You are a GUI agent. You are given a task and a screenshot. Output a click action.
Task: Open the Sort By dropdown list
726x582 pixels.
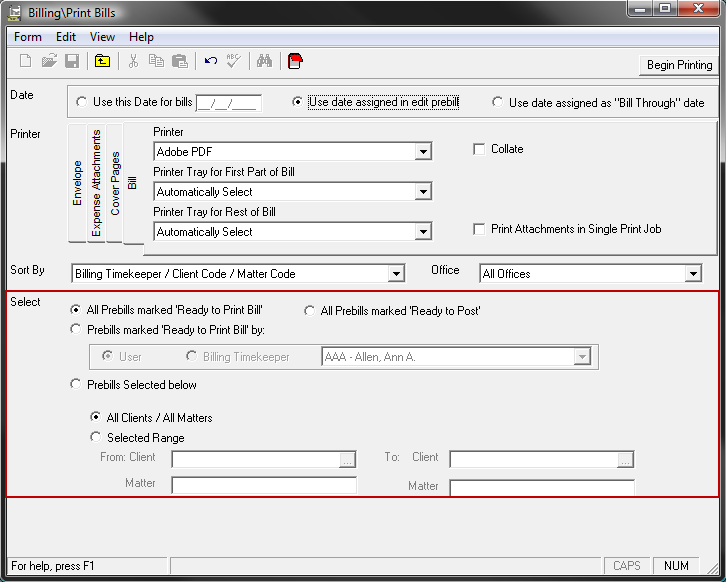click(396, 274)
